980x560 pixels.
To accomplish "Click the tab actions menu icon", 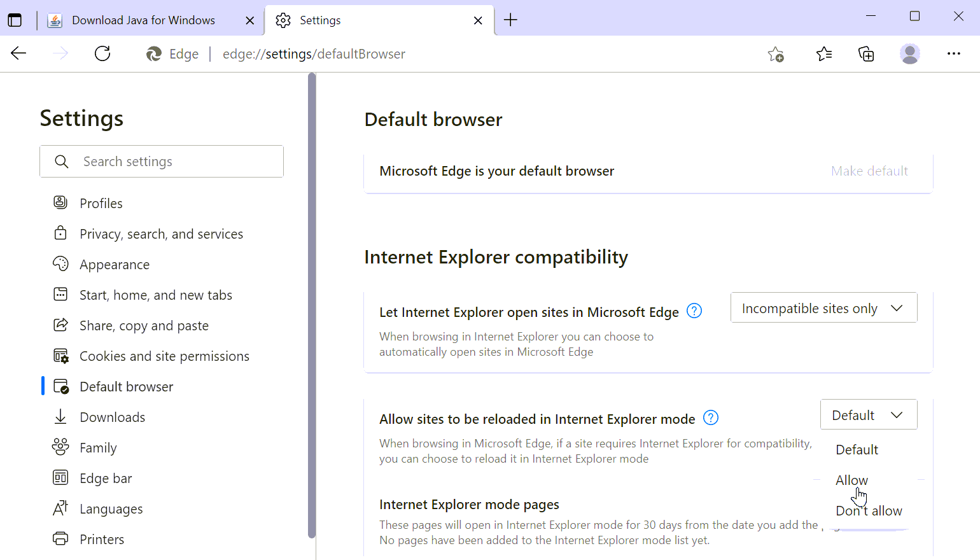I will (x=15, y=20).
